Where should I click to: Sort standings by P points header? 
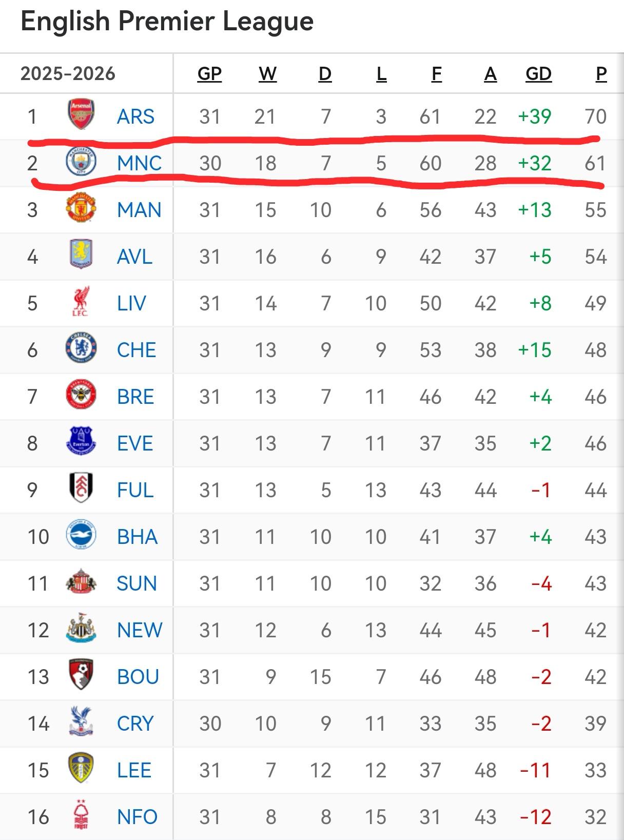point(601,74)
